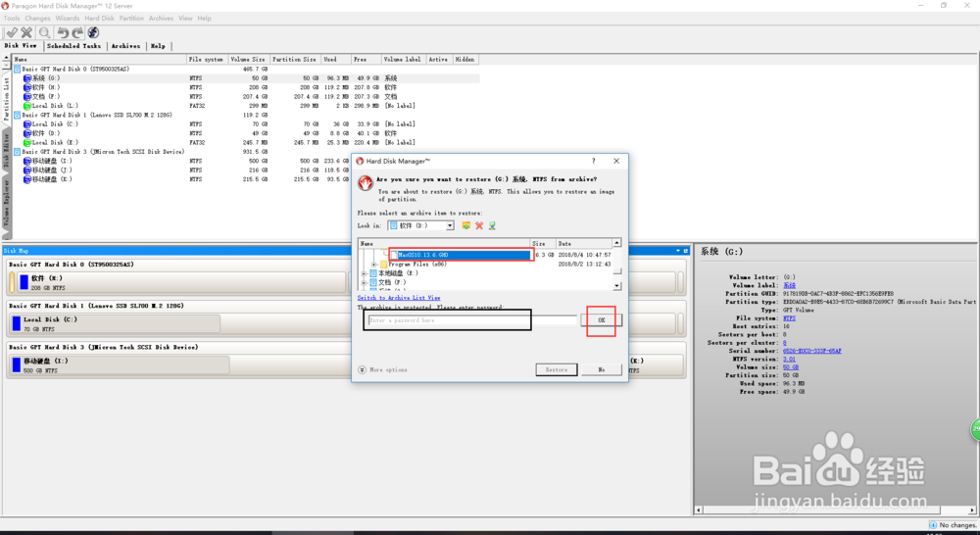Switch to the Archives tab
This screenshot has height=535, width=980.
pos(125,46)
